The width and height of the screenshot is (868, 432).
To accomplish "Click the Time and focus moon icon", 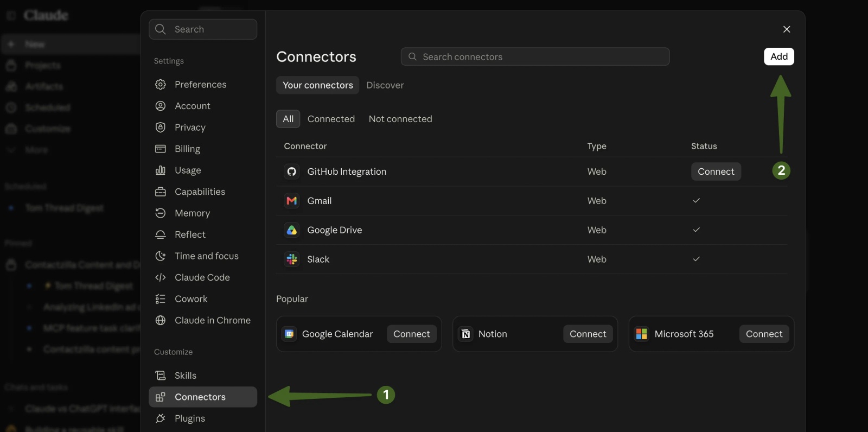I will [x=161, y=256].
